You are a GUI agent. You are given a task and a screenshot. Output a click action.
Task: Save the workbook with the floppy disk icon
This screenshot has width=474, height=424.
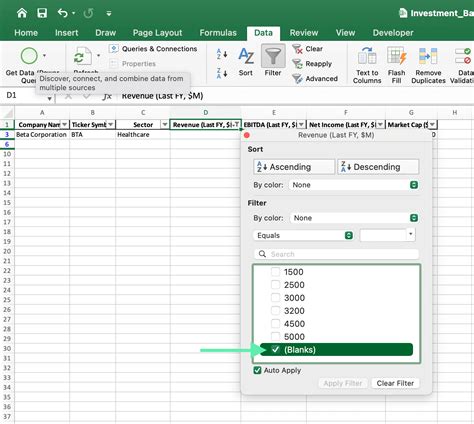pyautogui.click(x=42, y=13)
